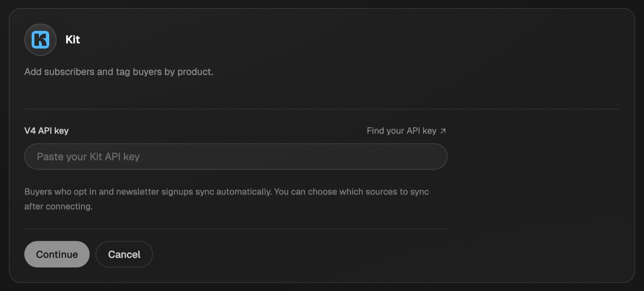Click the Continue button

point(57,254)
